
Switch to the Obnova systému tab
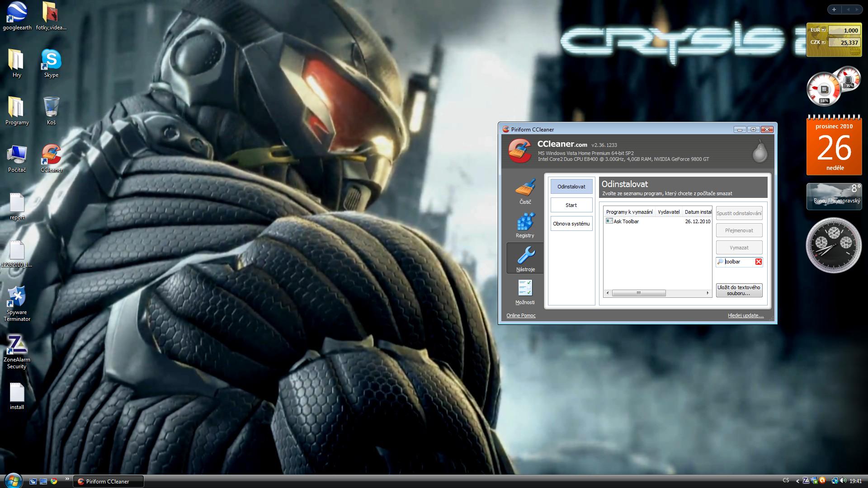point(571,224)
